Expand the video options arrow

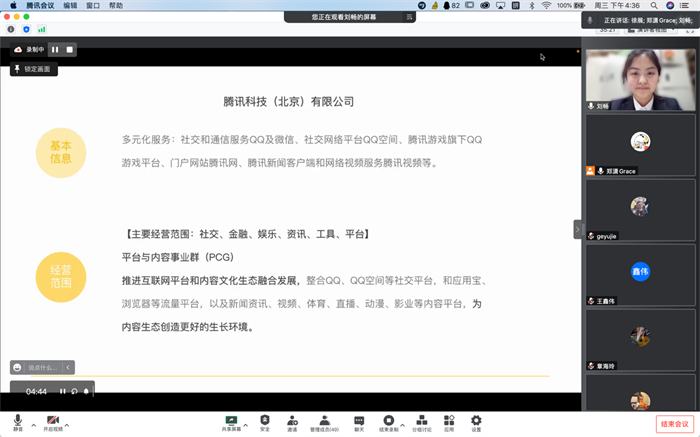click(68, 418)
